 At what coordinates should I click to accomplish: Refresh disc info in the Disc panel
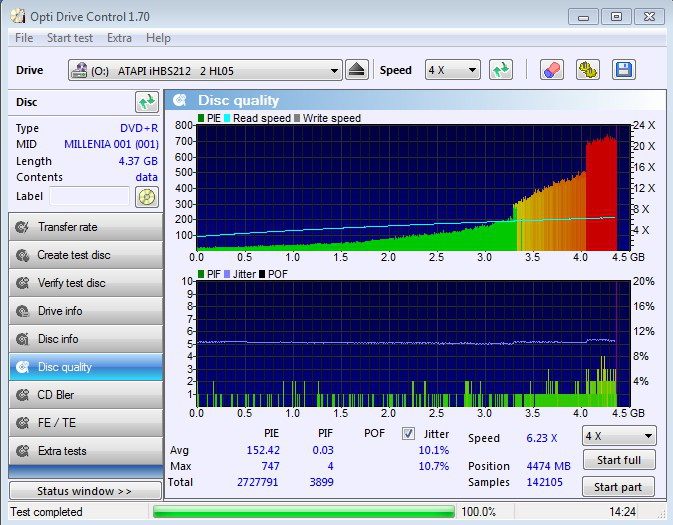click(x=147, y=102)
